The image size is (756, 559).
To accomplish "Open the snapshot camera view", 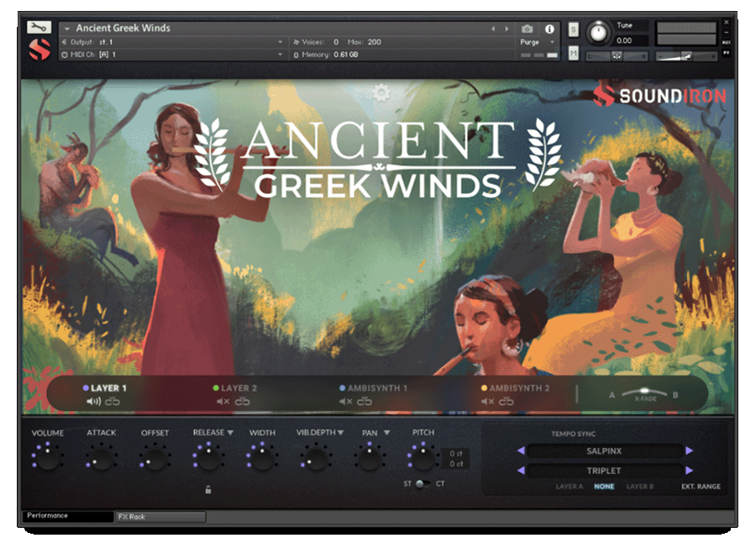I will pyautogui.click(x=528, y=29).
